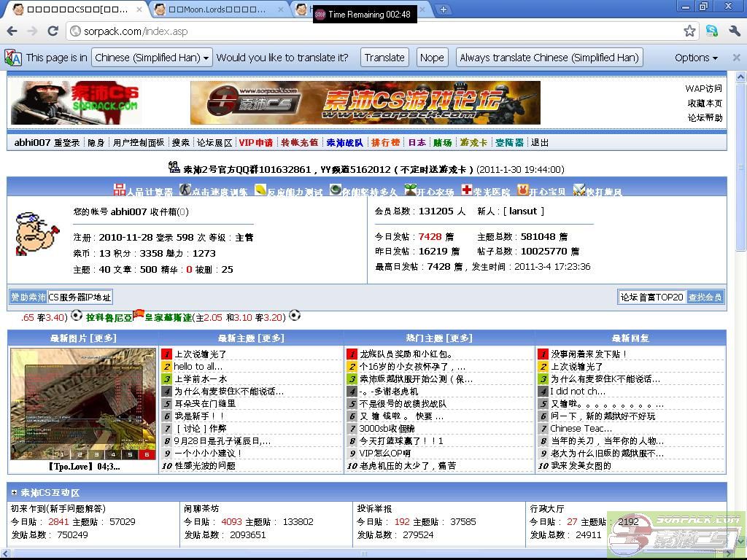Open a new tab with plus button
Viewport: 747px width, 560px height.
[x=443, y=9]
